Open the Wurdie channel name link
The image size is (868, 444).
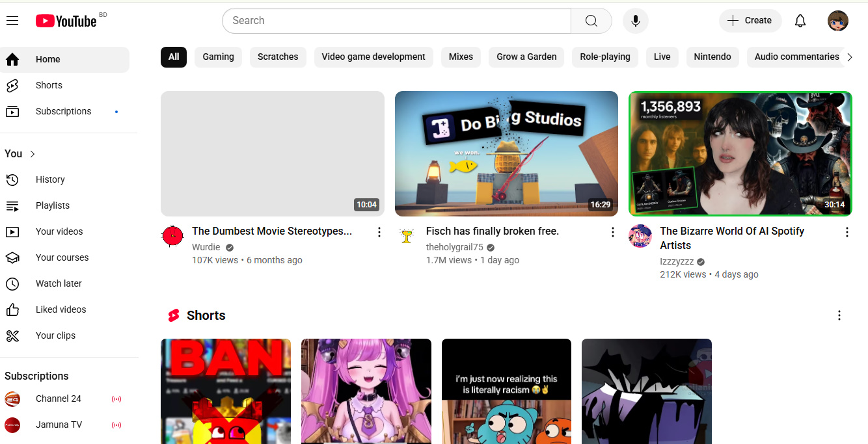[x=206, y=247]
